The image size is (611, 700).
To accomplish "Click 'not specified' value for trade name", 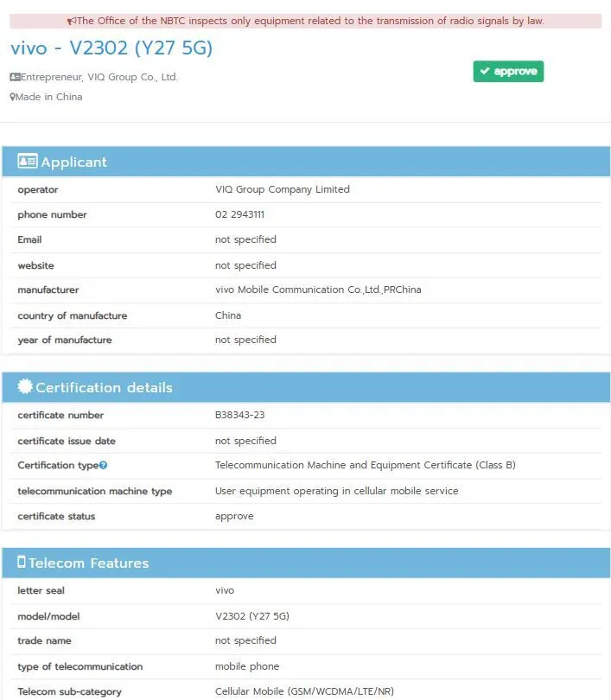I will tap(245, 640).
